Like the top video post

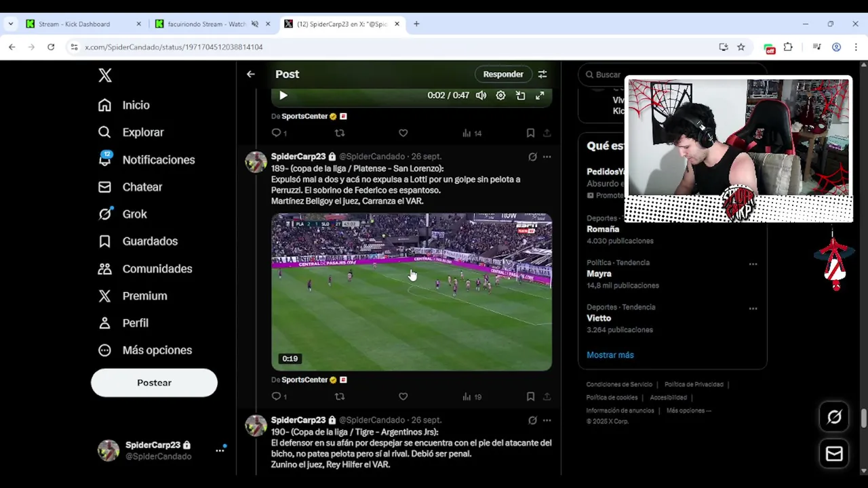coord(403,134)
